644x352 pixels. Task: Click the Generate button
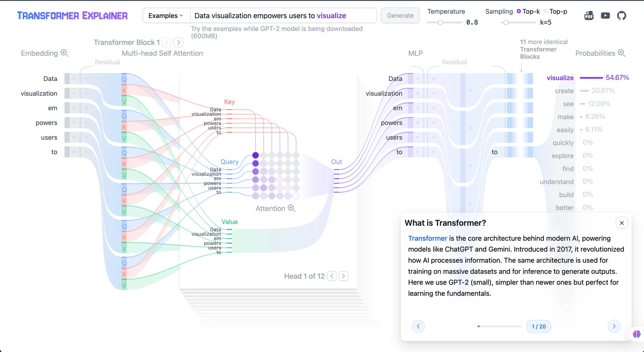[x=400, y=16]
